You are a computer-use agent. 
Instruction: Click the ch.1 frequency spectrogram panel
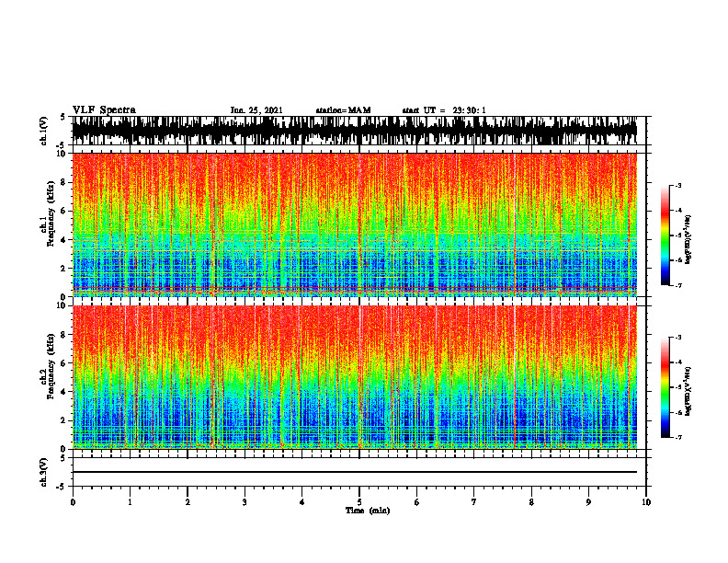pos(355,224)
